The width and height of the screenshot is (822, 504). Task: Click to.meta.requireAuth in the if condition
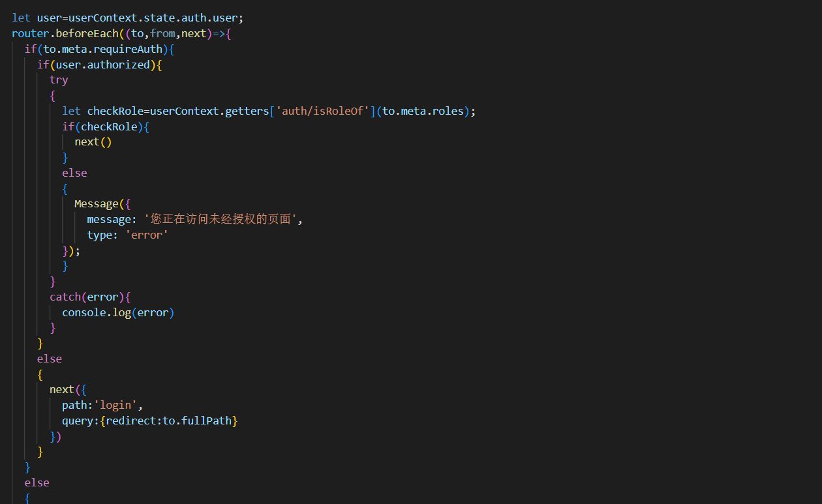click(103, 49)
